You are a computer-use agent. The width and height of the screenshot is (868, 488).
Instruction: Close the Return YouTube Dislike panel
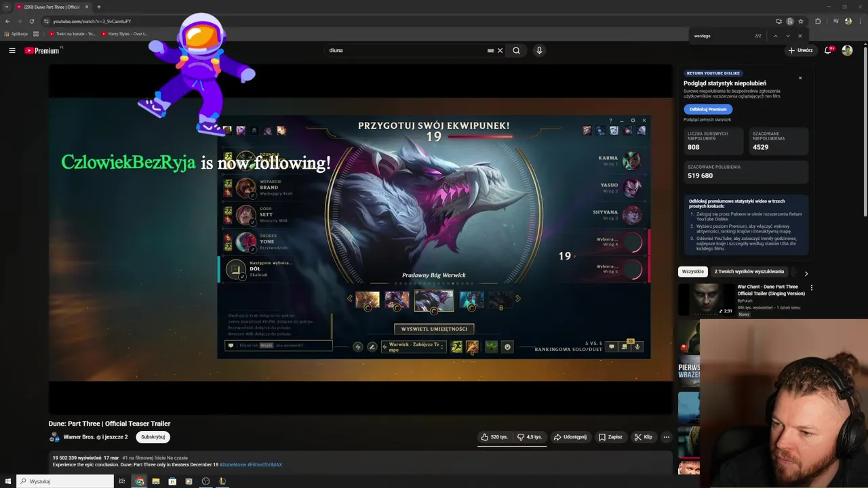click(x=800, y=78)
